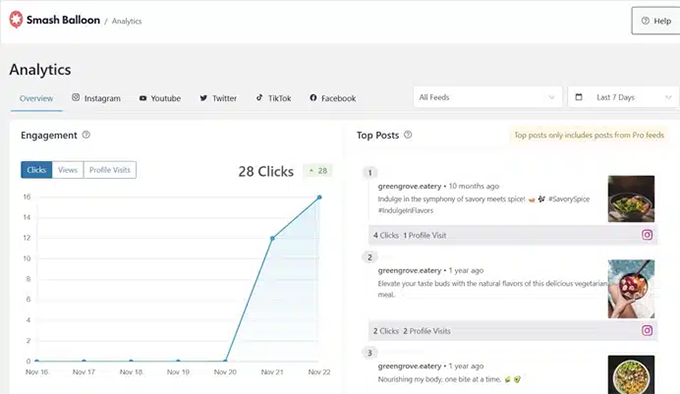Image resolution: width=680 pixels, height=394 pixels.
Task: Click the help circle icon inside the Help button
Action: pyautogui.click(x=645, y=20)
